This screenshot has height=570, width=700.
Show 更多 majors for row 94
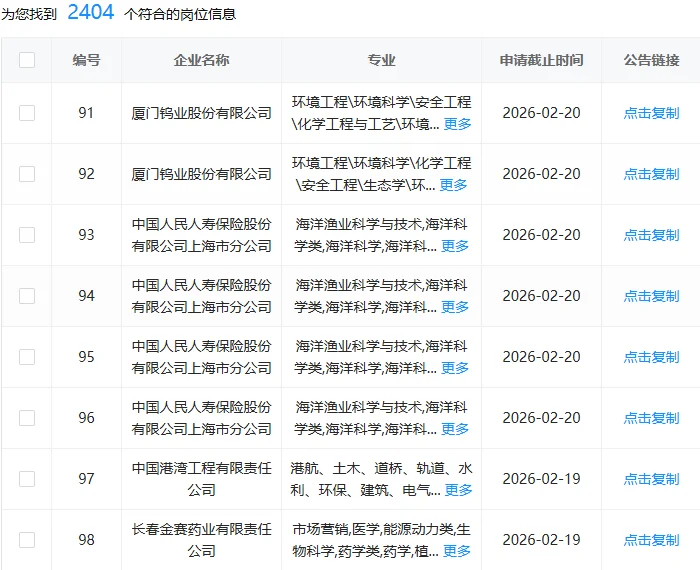coord(455,307)
